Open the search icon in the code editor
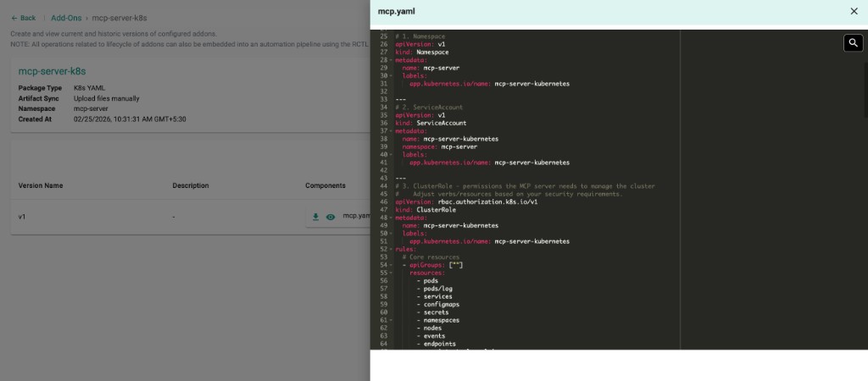The height and width of the screenshot is (381, 868). coord(852,42)
